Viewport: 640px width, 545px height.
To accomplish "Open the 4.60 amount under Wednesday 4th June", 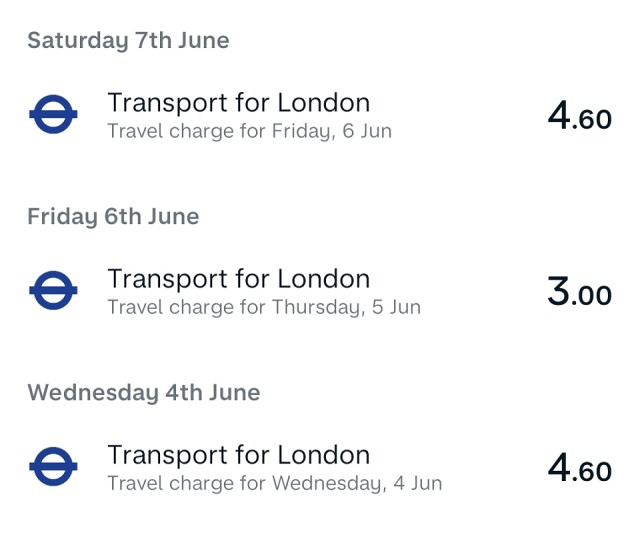I will click(x=580, y=468).
